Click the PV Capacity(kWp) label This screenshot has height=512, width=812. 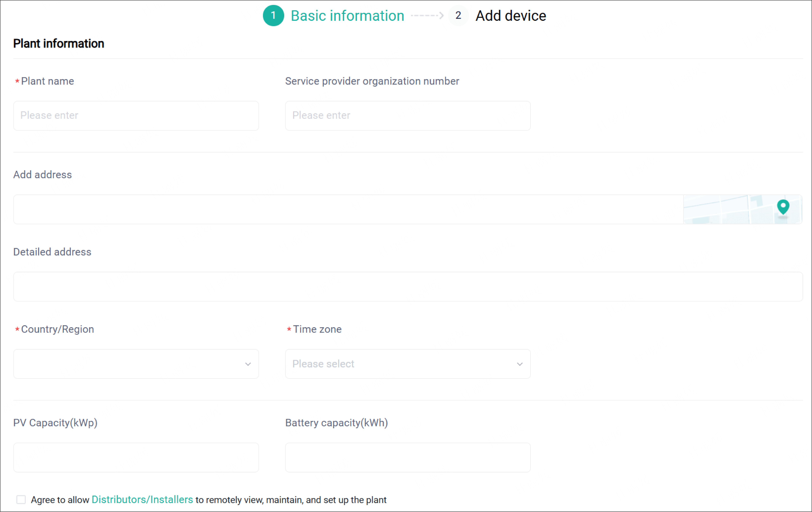tap(55, 423)
